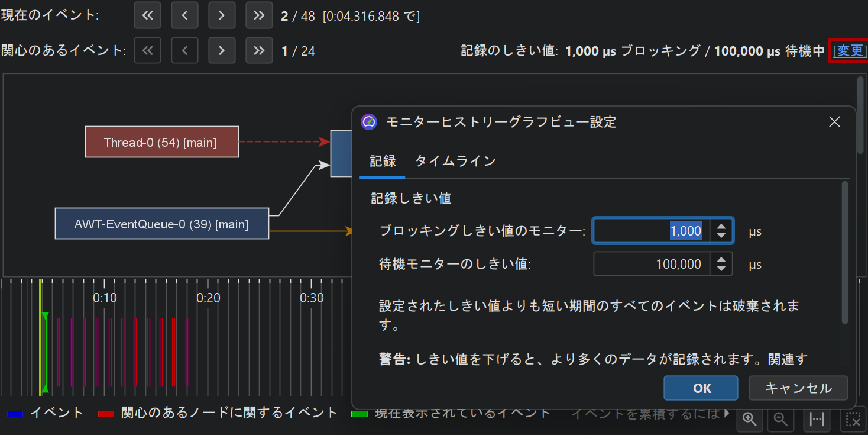Zoom in on the timeline
This screenshot has height=435, width=868.
pos(750,419)
